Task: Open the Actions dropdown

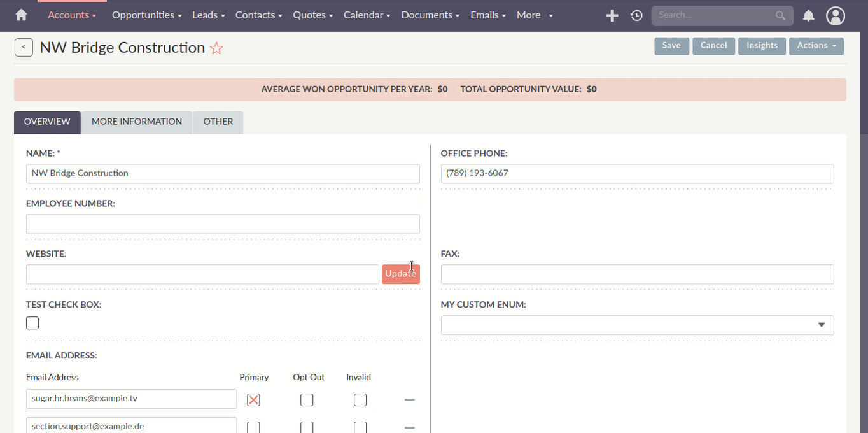Action: 816,46
